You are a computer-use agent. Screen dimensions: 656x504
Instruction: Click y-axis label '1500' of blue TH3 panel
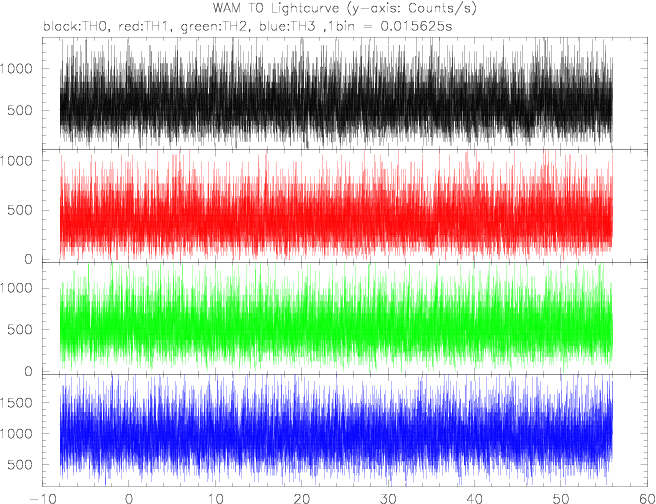tap(16, 403)
